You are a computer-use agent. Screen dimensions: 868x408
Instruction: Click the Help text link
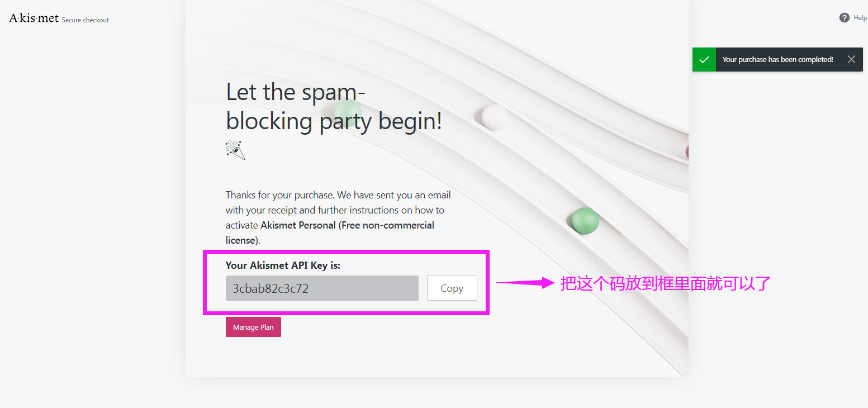pos(860,18)
